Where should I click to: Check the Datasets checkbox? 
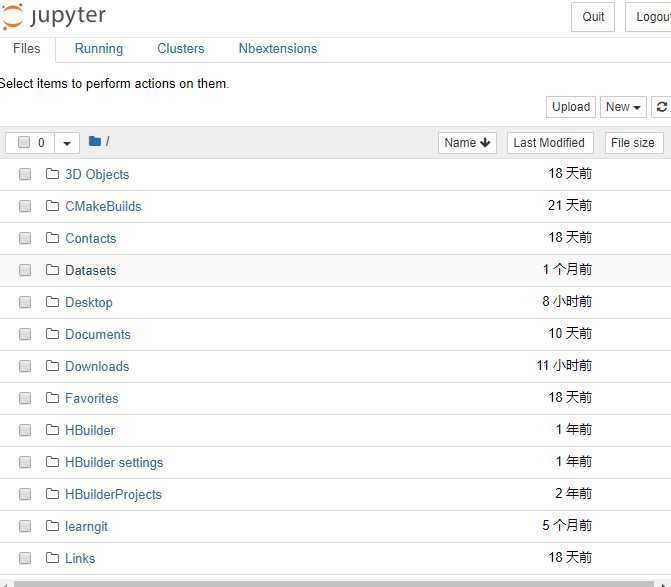pyautogui.click(x=25, y=270)
